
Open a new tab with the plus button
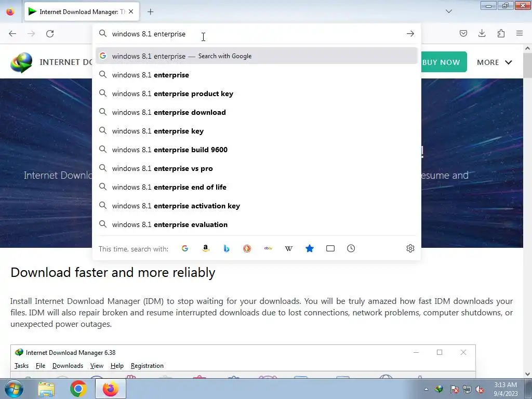point(150,12)
